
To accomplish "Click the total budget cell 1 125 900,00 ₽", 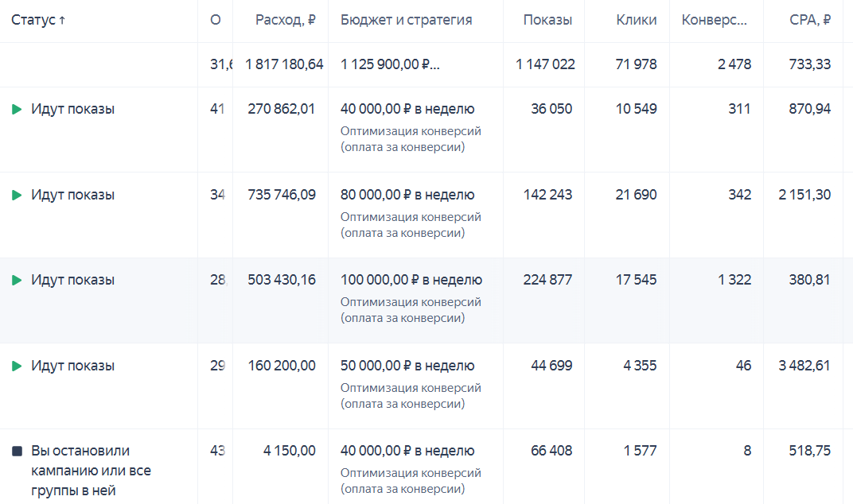I will pos(390,65).
